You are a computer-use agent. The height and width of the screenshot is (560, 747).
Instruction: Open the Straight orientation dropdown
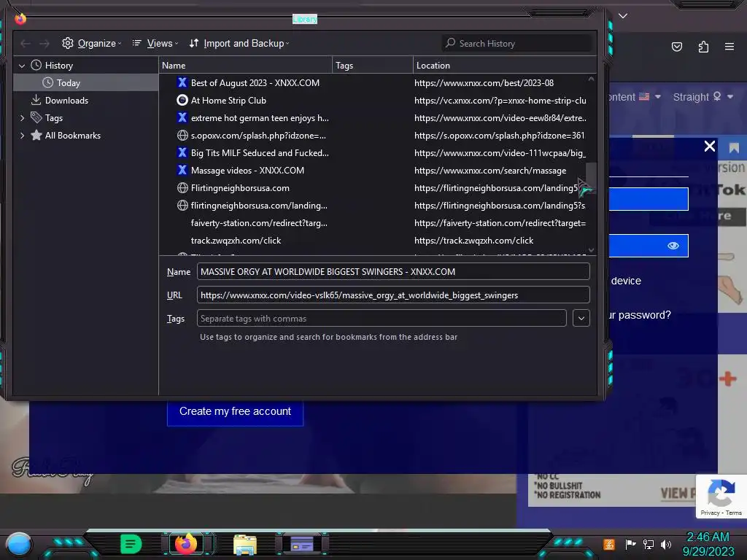pyautogui.click(x=703, y=97)
